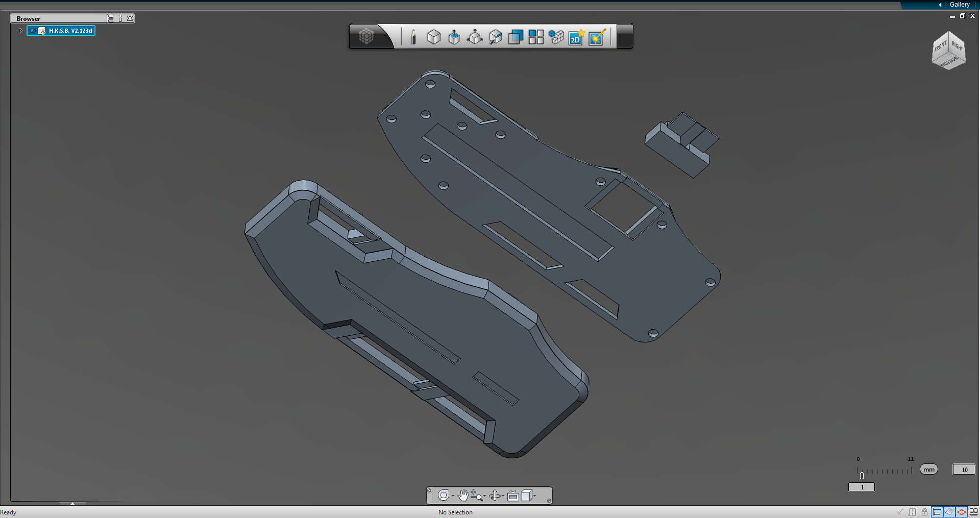Click the mm units button
Image resolution: width=980 pixels, height=518 pixels.
point(929,470)
